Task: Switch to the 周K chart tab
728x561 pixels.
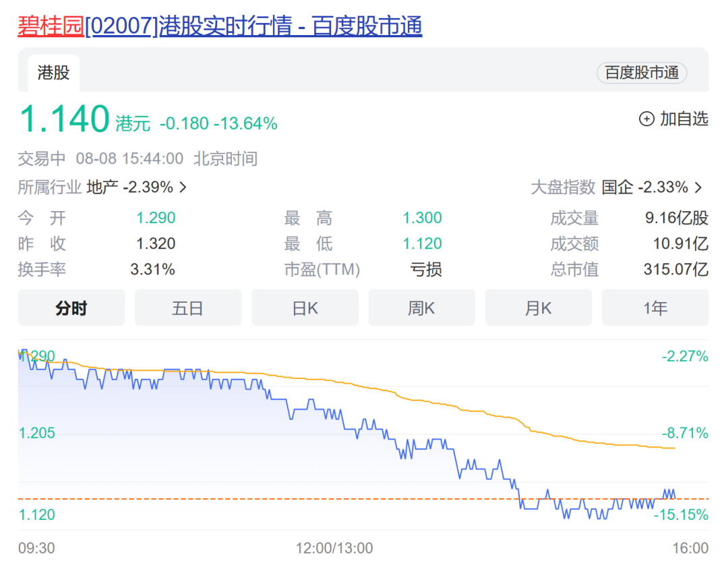Action: point(421,307)
